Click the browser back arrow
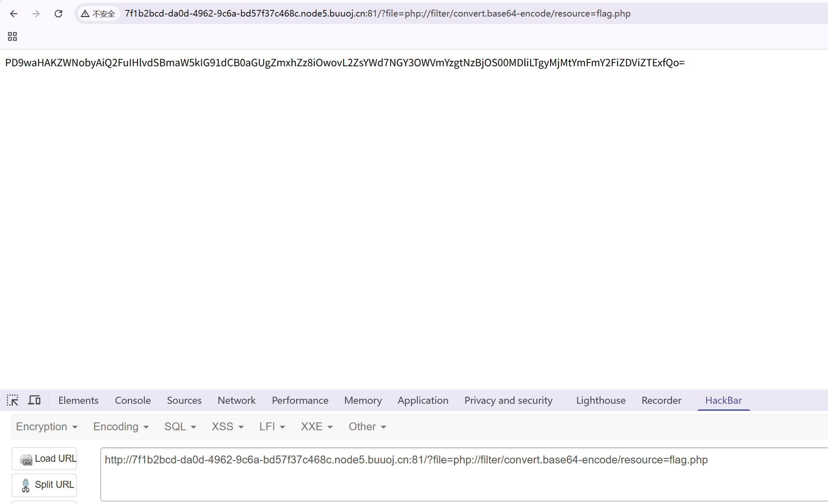The image size is (828, 504). pyautogui.click(x=14, y=14)
